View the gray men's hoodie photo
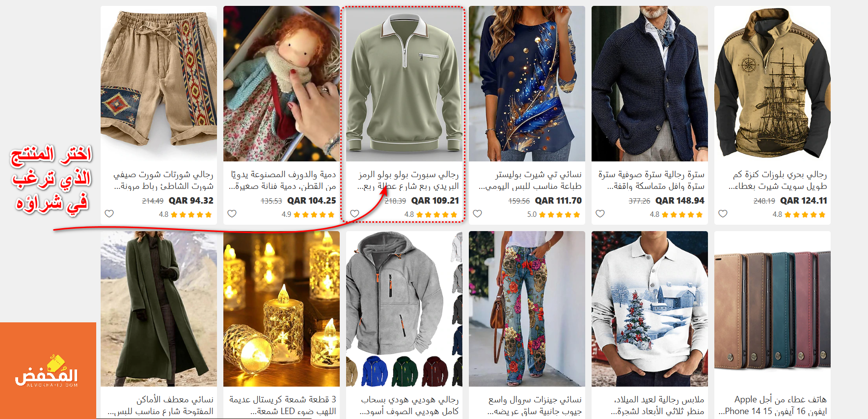This screenshot has width=868, height=419. pyautogui.click(x=404, y=309)
